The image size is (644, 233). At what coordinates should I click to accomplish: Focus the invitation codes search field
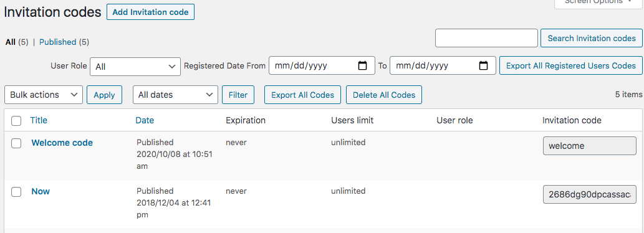tap(486, 38)
